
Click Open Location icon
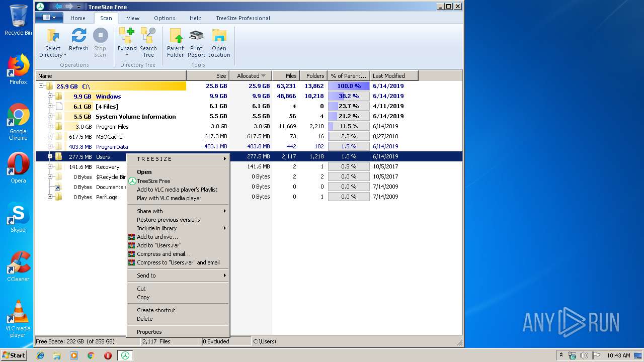pyautogui.click(x=219, y=36)
